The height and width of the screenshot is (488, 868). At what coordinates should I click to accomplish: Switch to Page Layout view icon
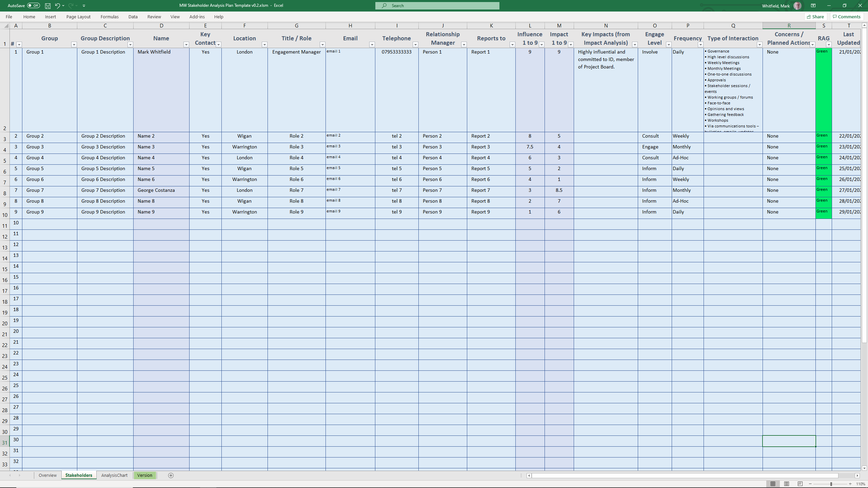[x=787, y=484]
